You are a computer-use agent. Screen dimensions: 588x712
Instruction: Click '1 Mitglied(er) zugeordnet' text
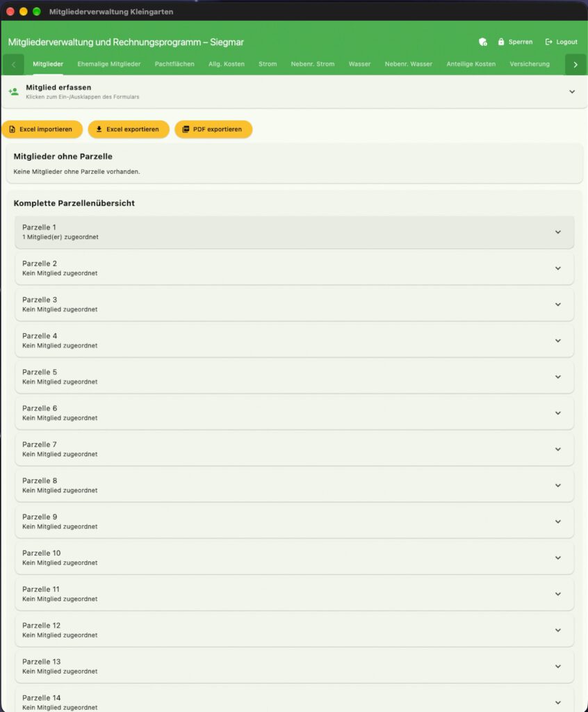pos(60,237)
